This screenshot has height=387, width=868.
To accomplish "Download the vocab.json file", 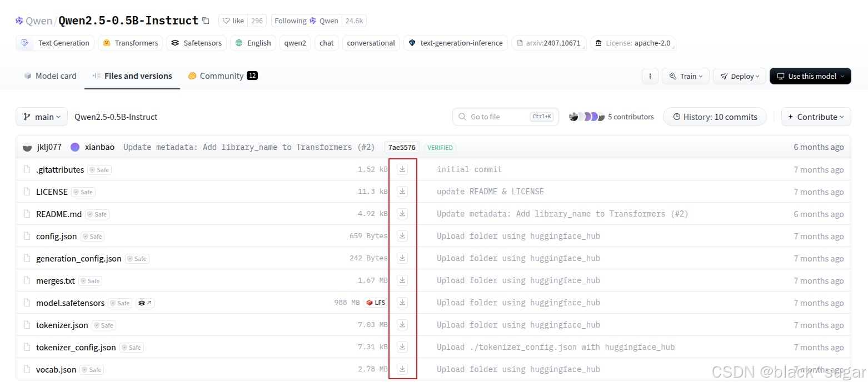I will click(402, 369).
